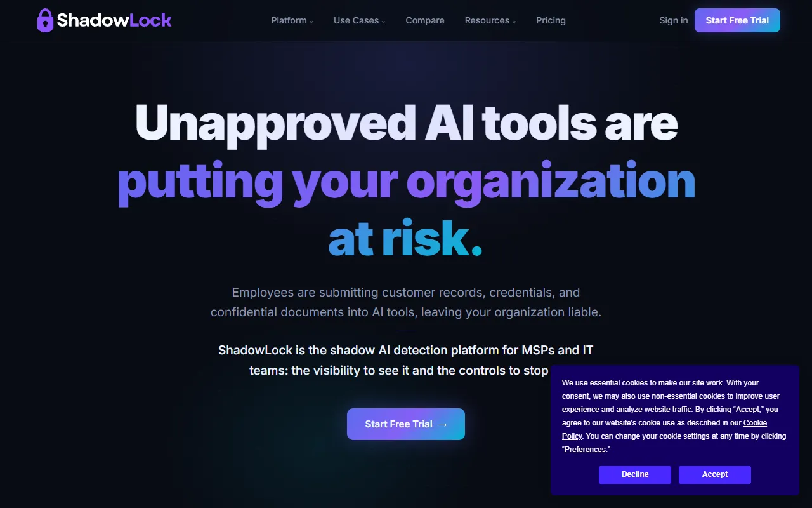Viewport: 812px width, 508px height.
Task: Decline non-essential cookies
Action: click(x=635, y=474)
